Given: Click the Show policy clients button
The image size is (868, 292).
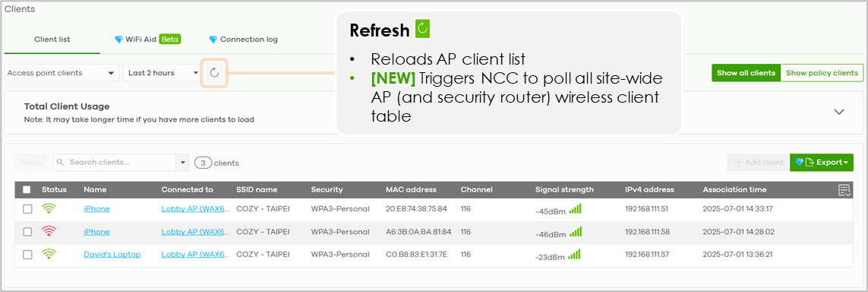Looking at the screenshot, I should pos(822,72).
